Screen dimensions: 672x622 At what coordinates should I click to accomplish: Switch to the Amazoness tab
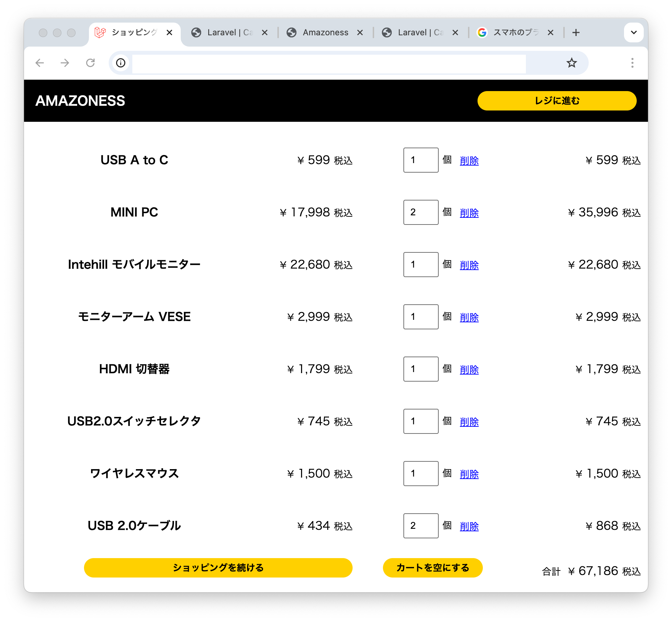[325, 32]
